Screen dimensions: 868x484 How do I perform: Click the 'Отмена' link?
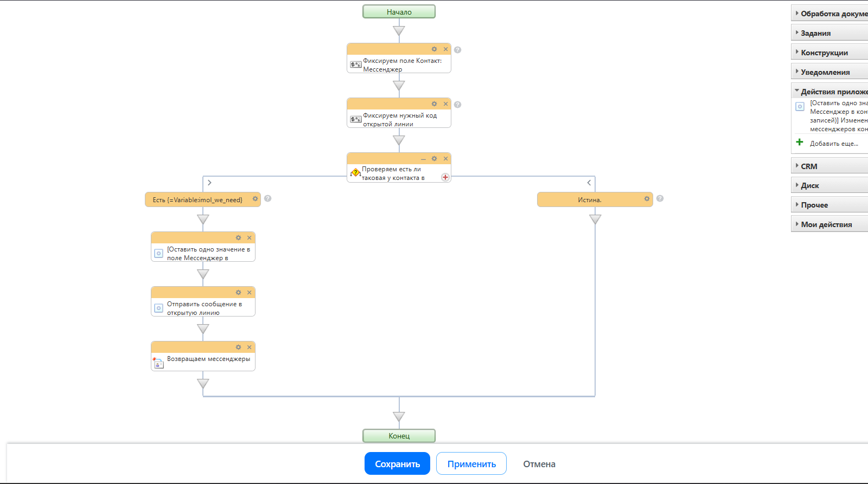tap(539, 464)
